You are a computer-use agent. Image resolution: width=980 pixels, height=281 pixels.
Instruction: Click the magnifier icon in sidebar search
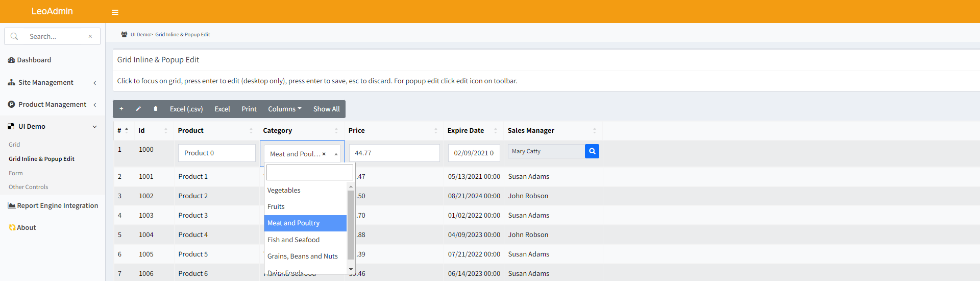click(x=14, y=36)
